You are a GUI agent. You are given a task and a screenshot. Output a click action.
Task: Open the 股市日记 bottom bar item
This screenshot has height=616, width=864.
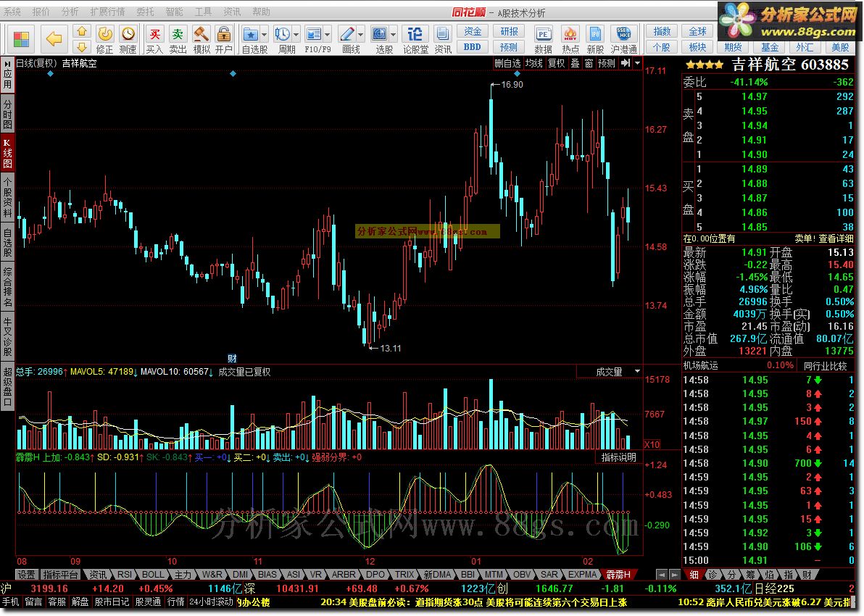tap(112, 602)
